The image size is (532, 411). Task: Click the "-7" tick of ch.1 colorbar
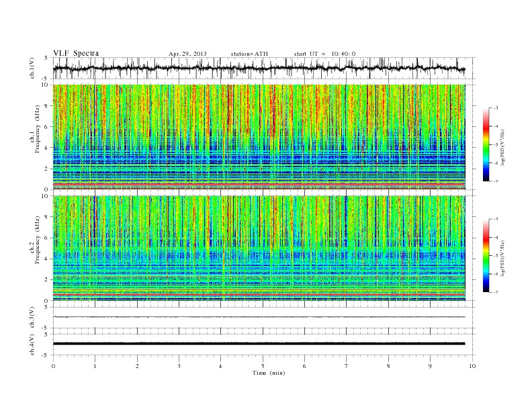496,181
